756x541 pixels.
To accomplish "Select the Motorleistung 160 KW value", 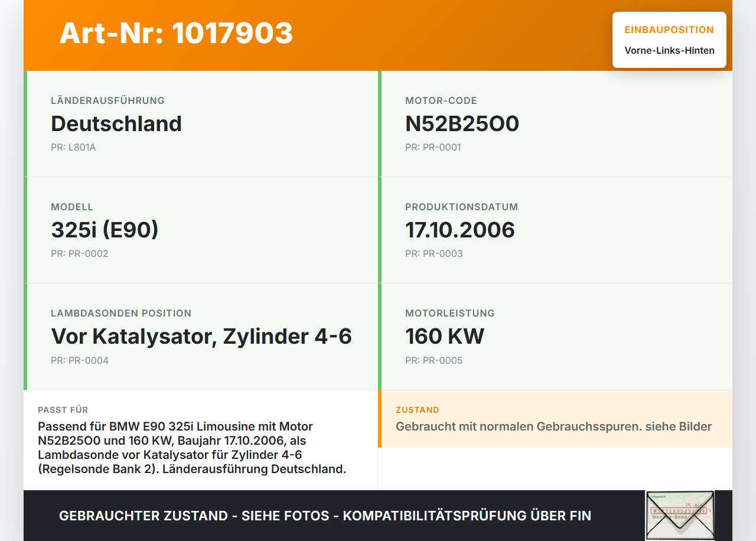I will coord(445,336).
